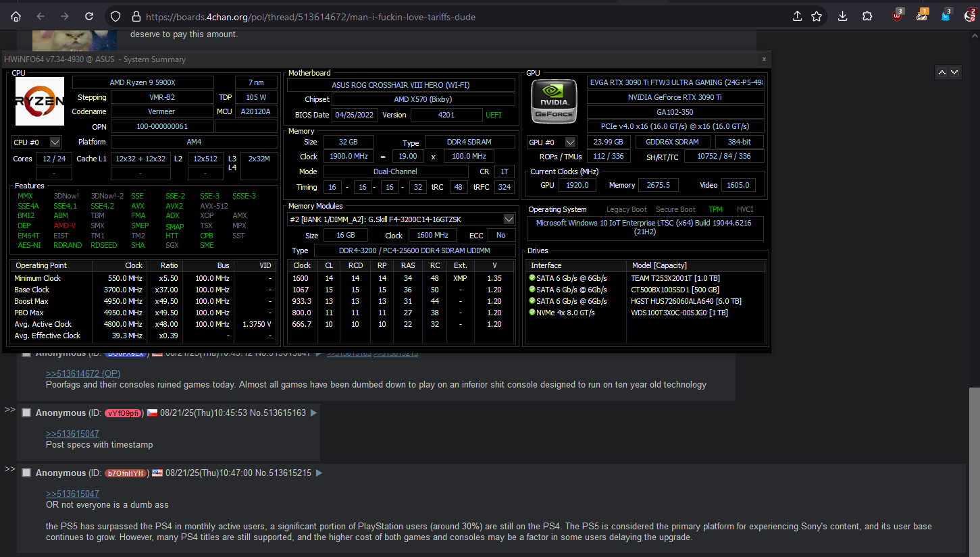Viewport: 980px width, 557px height.
Task: Highlight posts by ID vYfO9pfi
Action: click(x=124, y=413)
